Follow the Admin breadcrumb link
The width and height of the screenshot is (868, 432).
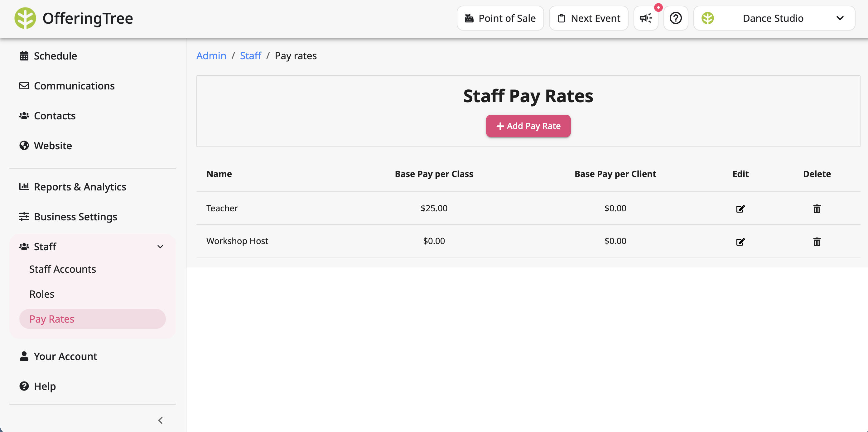pos(211,55)
